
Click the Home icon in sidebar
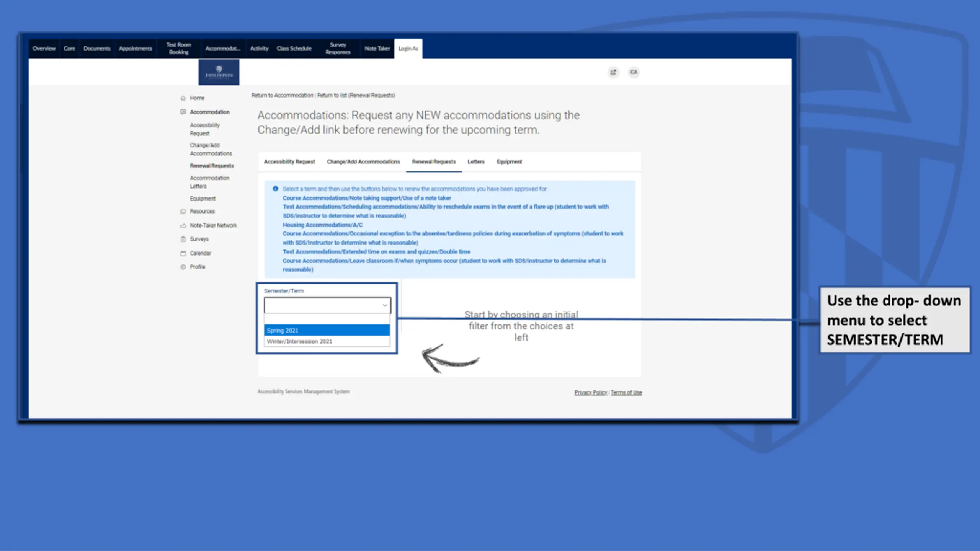pyautogui.click(x=183, y=98)
